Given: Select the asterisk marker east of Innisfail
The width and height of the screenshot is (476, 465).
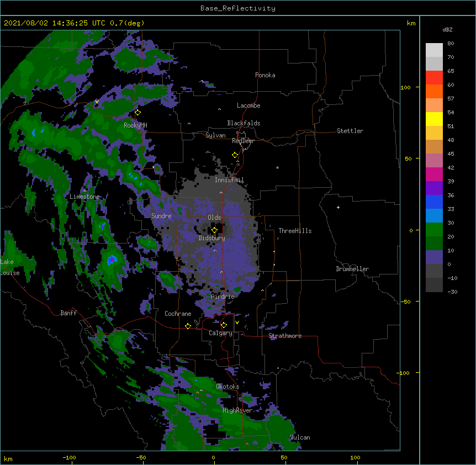Looking at the screenshot, I should (277, 168).
